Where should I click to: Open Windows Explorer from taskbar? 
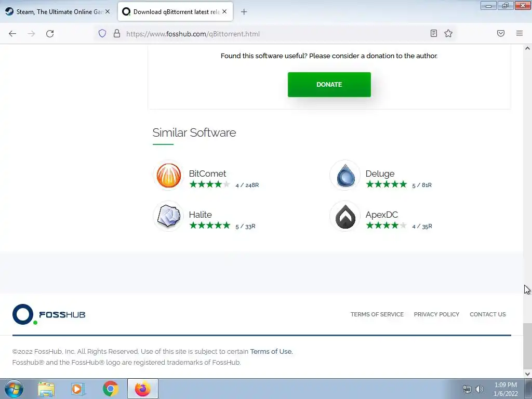(46, 389)
